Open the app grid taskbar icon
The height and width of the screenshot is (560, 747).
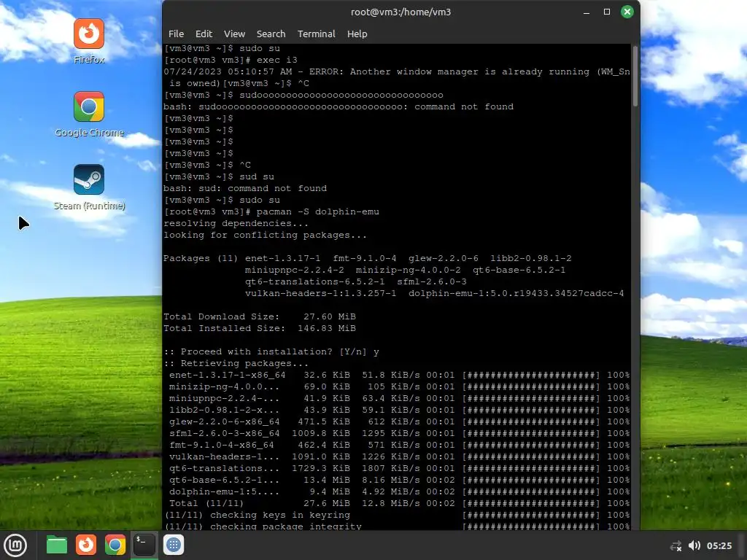click(174, 545)
